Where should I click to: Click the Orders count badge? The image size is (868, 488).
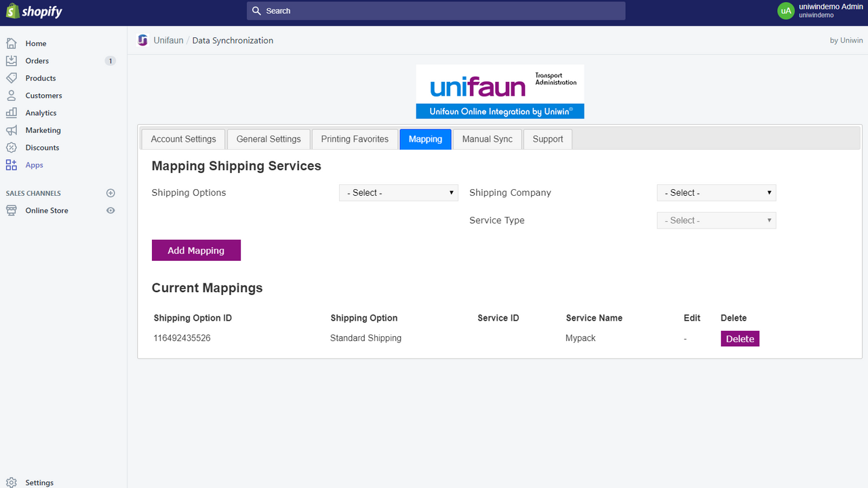tap(111, 61)
